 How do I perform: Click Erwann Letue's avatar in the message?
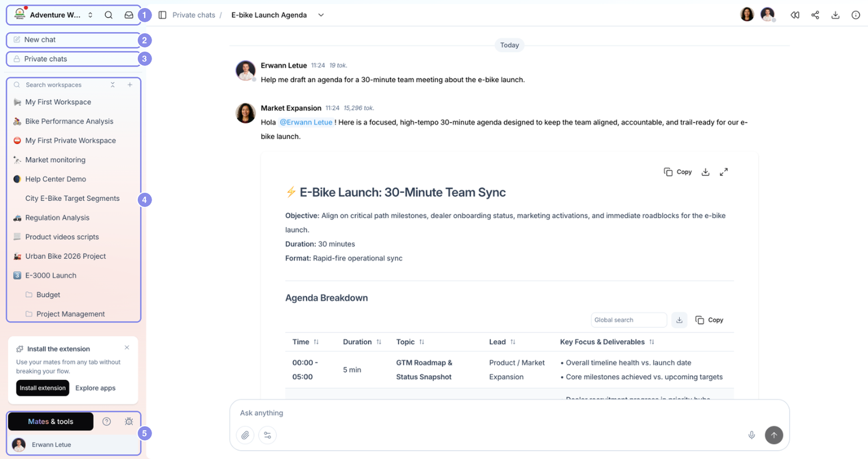point(246,71)
